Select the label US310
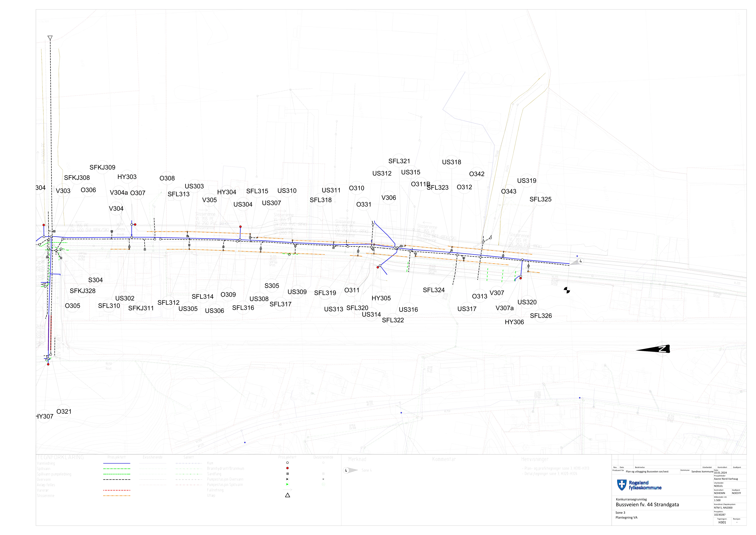 [287, 191]
